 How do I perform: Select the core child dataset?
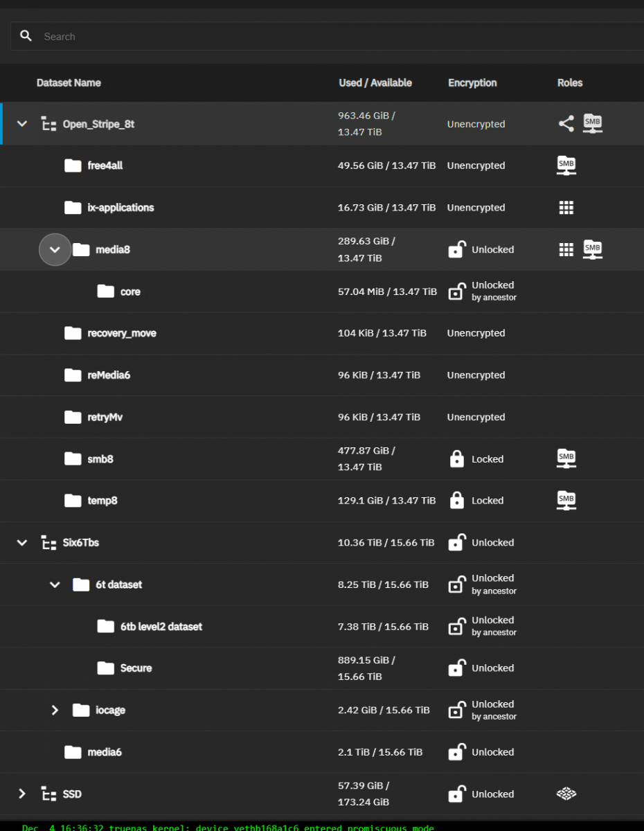coord(322,291)
